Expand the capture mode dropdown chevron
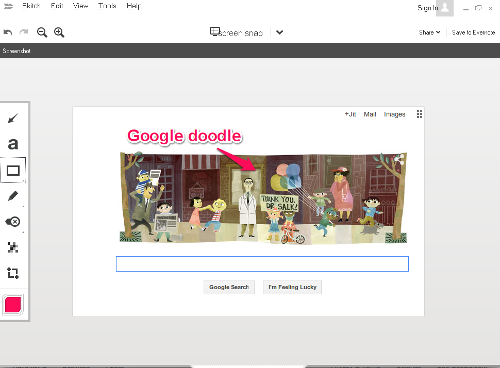Screen dimensions: 500x368 [x=279, y=32]
